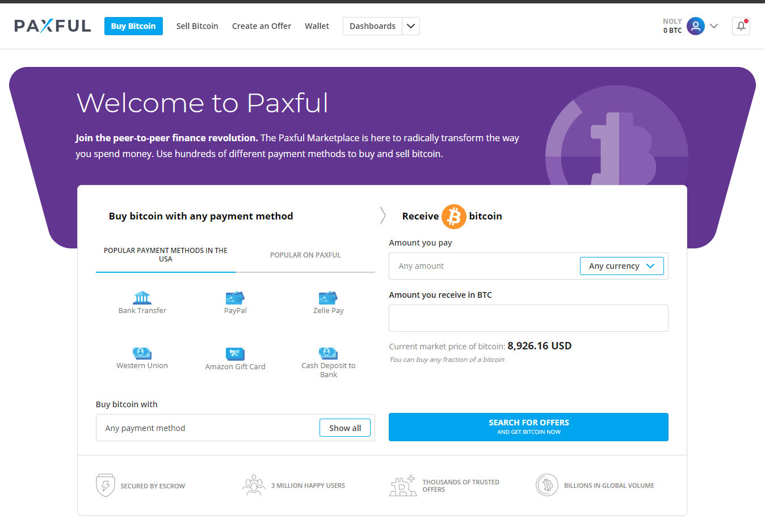Viewport: 765px width, 532px height.
Task: Click the Bank Transfer label
Action: pyautogui.click(x=142, y=311)
